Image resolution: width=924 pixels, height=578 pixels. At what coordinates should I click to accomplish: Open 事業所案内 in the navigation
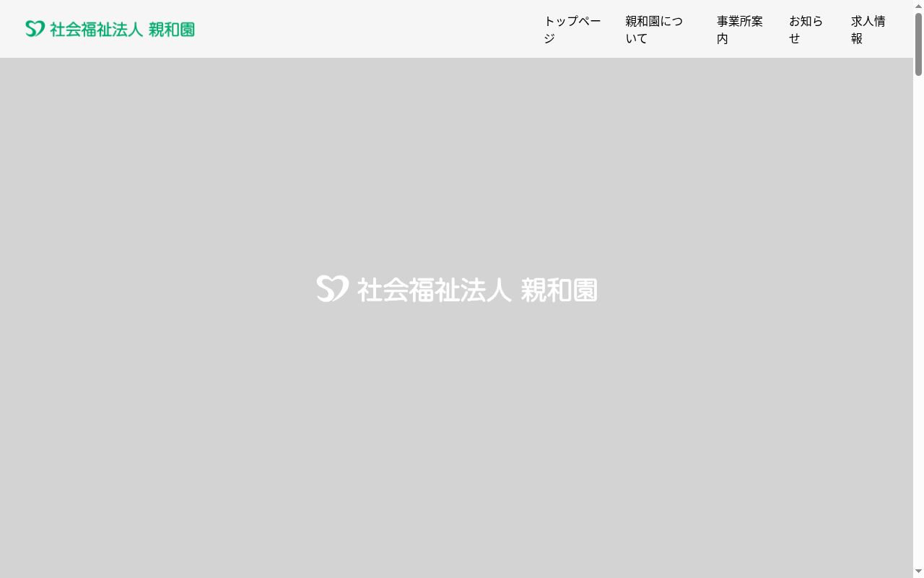click(740, 30)
